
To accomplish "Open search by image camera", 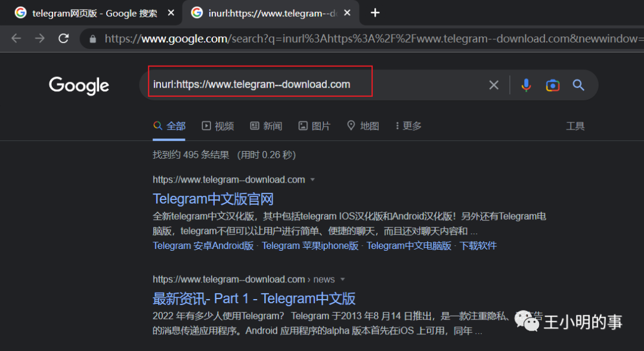I will pos(553,85).
